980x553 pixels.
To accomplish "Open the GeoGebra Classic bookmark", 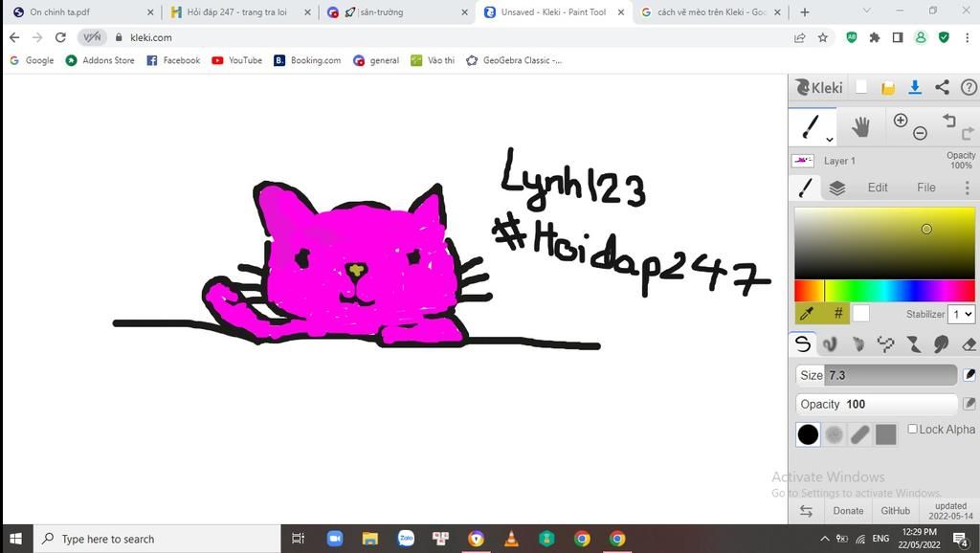I will pos(514,60).
